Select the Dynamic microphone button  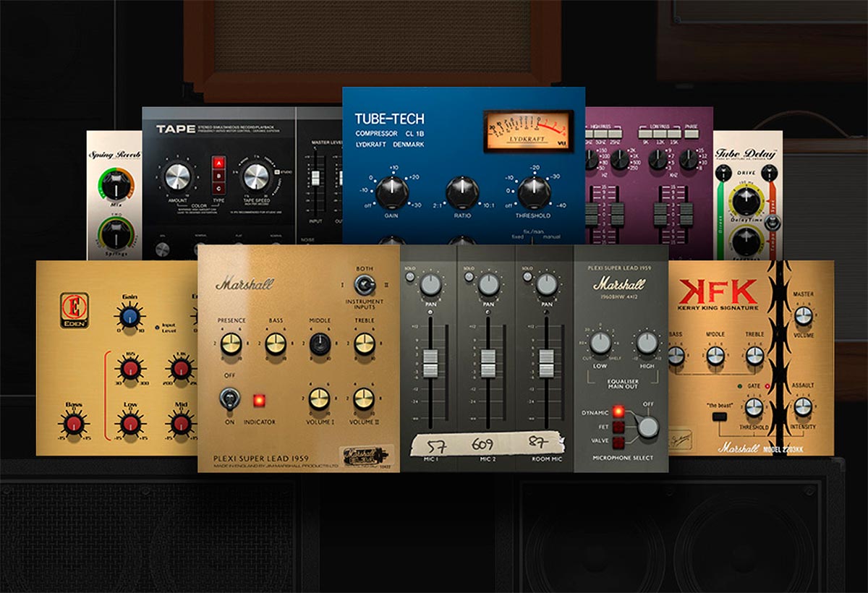618,411
